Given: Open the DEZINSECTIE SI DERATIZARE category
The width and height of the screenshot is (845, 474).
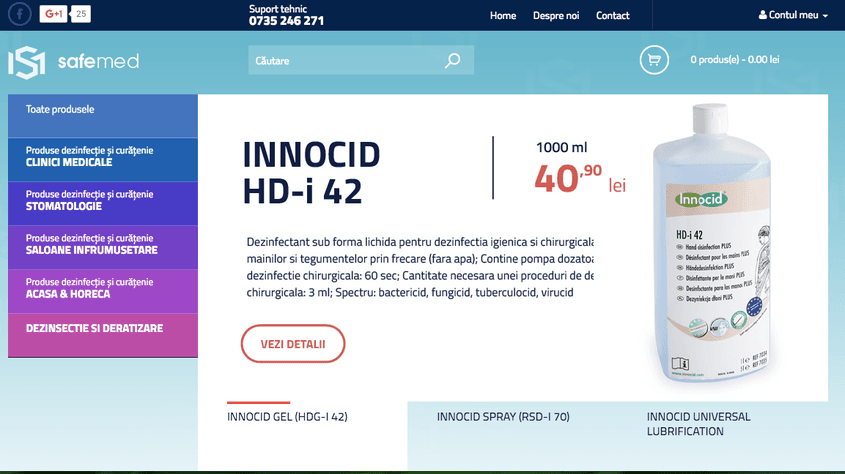Looking at the screenshot, I should coord(94,328).
